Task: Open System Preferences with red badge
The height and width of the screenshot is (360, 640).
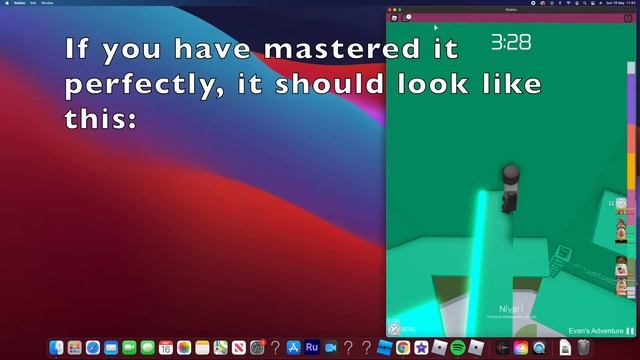Action: pos(257,348)
